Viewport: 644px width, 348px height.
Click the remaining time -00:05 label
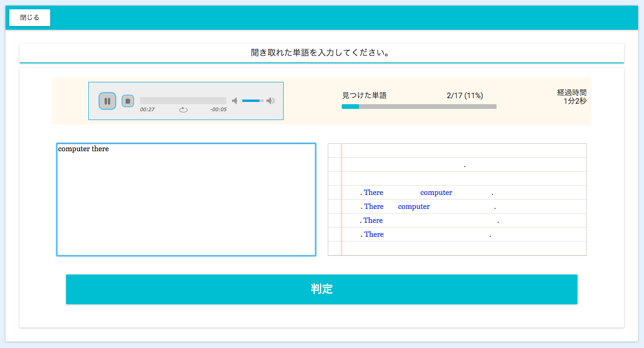pos(218,110)
